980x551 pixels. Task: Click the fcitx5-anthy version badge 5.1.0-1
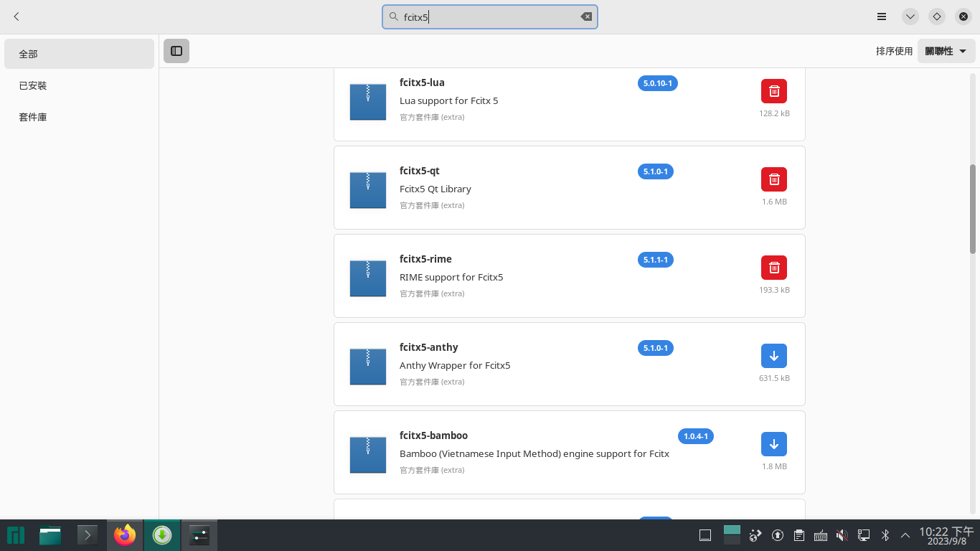pyautogui.click(x=656, y=348)
